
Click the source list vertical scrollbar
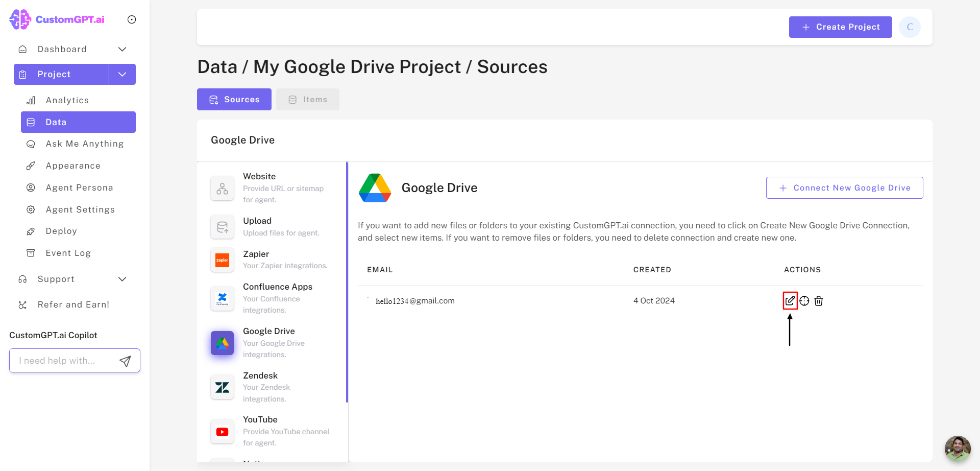(347, 282)
